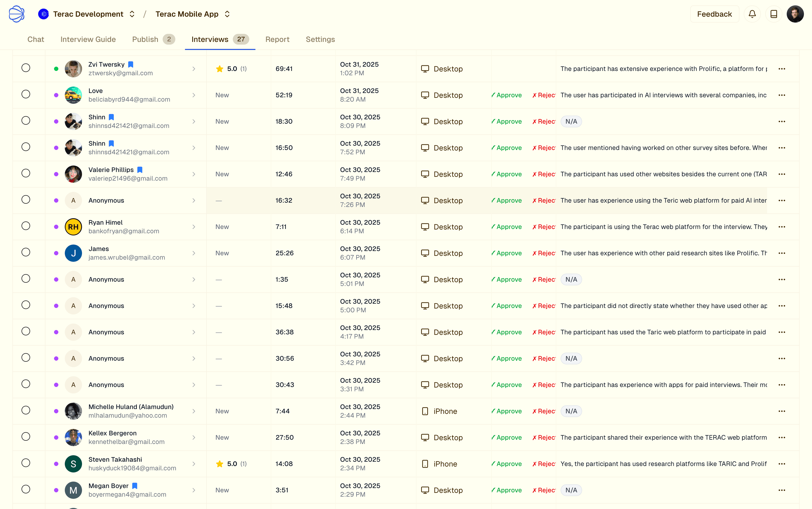The height and width of the screenshot is (509, 812).
Task: Select the row for Ryan Himel
Action: point(26,225)
